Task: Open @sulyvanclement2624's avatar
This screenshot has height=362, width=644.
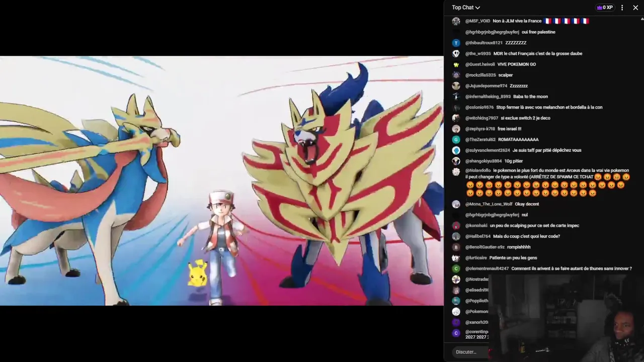Action: point(456,150)
